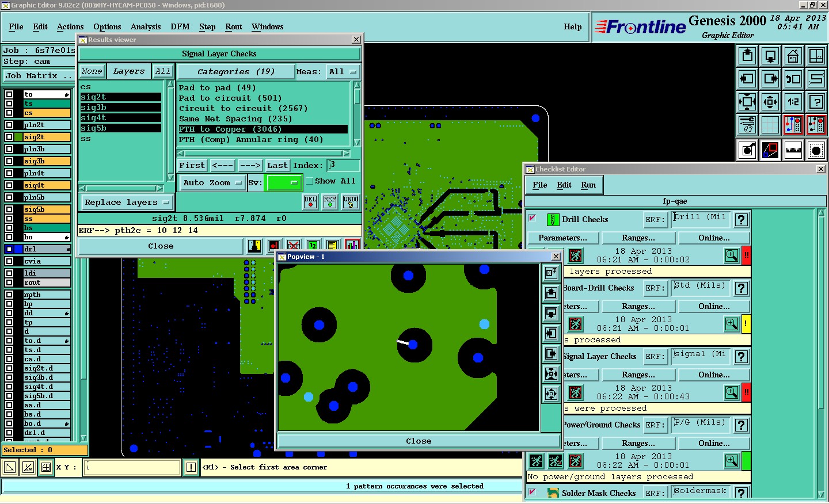Click the pan right icon in main toolbar
This screenshot has width=829, height=504.
click(x=770, y=79)
